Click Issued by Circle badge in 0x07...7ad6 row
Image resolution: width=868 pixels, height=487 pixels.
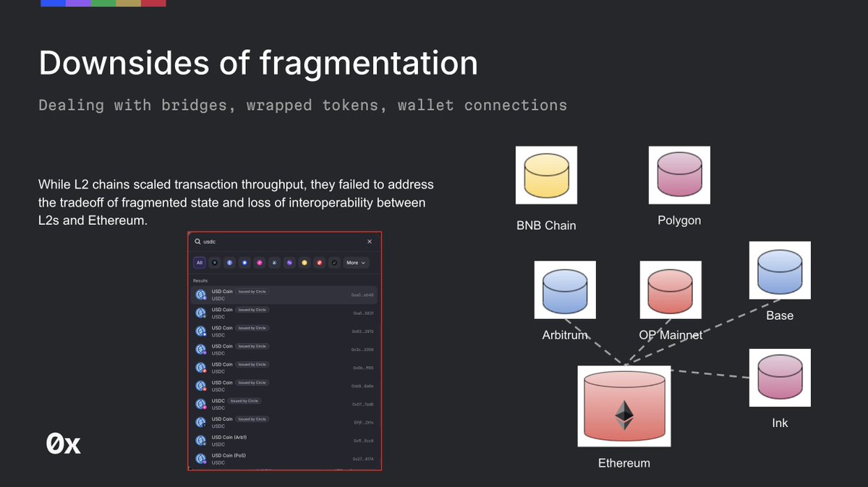[x=244, y=400]
